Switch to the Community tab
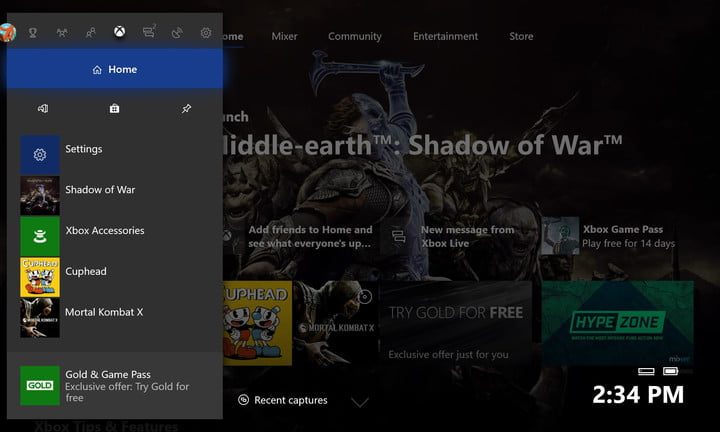Image resolution: width=720 pixels, height=432 pixels. [x=354, y=36]
